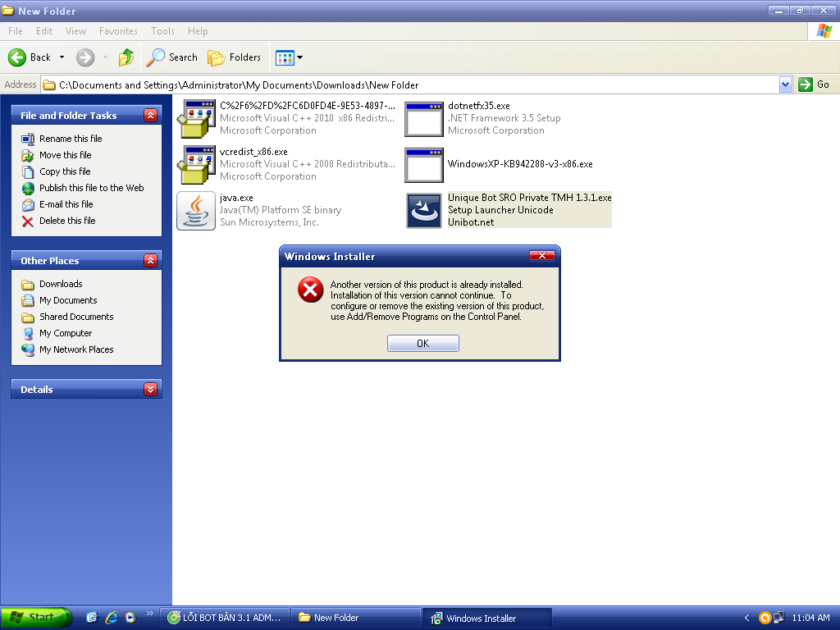The image size is (840, 630).
Task: Launch Internet Explorer from Quick Launch
Action: (x=112, y=618)
